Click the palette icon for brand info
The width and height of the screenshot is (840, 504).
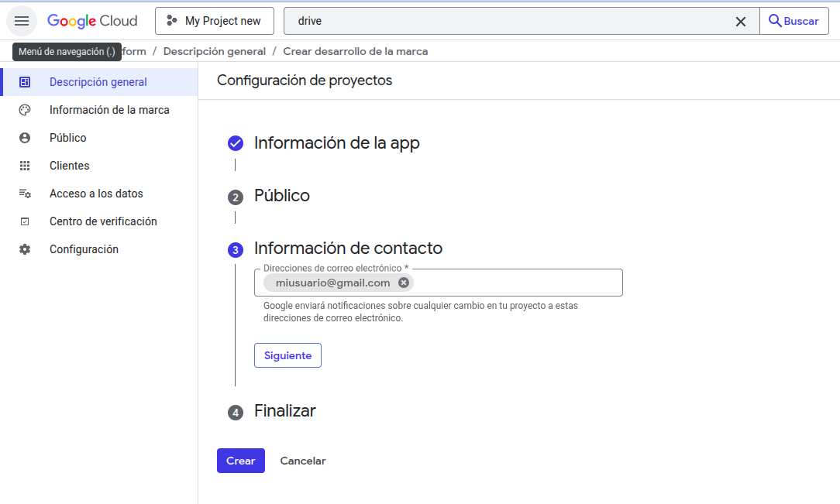click(x=25, y=110)
